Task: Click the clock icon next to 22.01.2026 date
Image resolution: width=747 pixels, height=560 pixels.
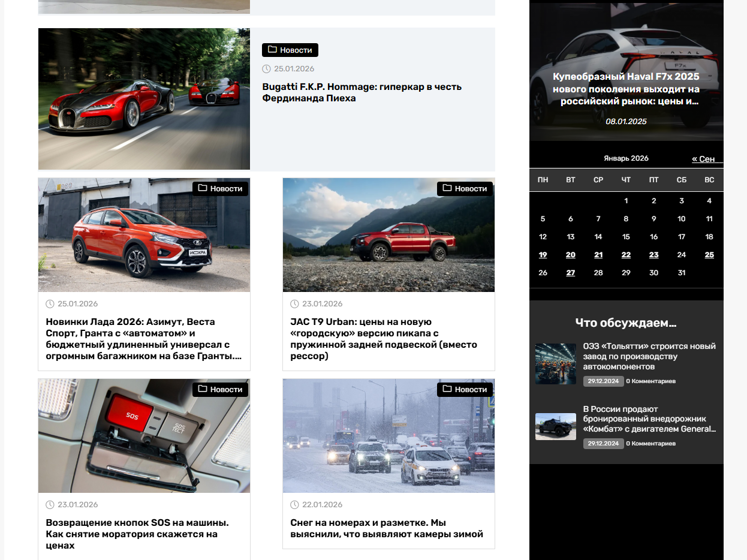Action: click(x=294, y=505)
